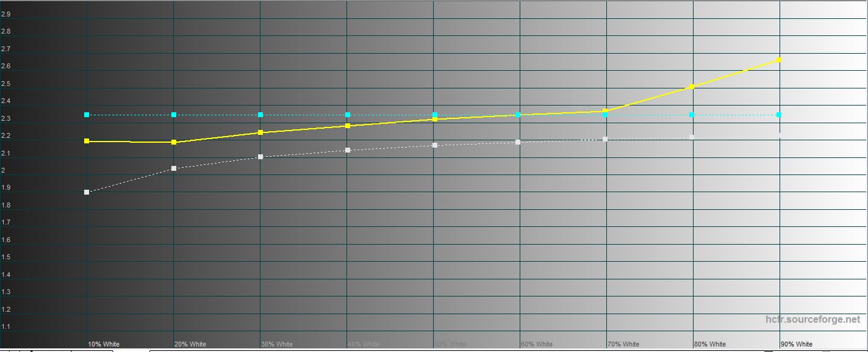Click the cyan reference point at 40% White
Viewport: 868px width, 352px height.
[x=348, y=115]
